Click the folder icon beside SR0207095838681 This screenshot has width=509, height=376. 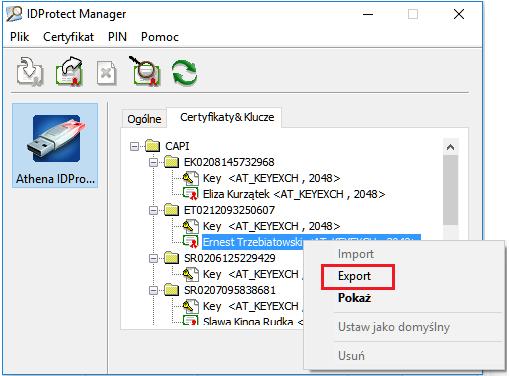tap(172, 290)
